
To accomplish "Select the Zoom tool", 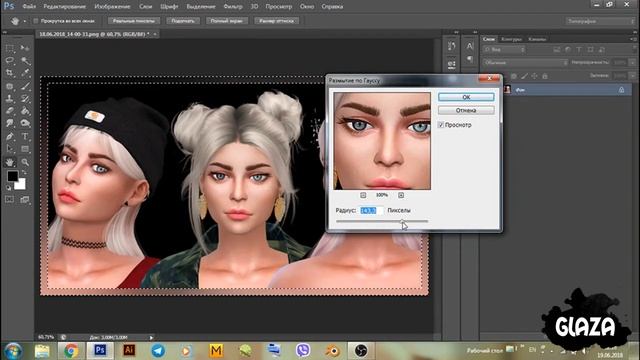I will tap(25, 162).
